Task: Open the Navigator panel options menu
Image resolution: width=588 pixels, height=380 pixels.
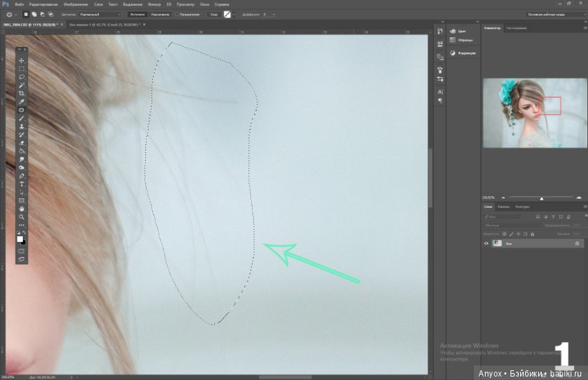Action: [x=585, y=28]
